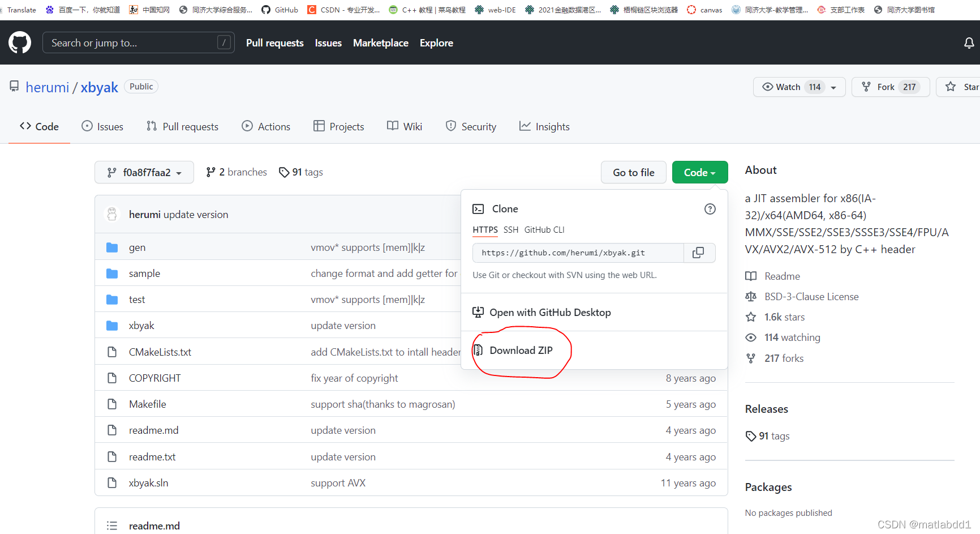Open the Security tab

coord(471,126)
